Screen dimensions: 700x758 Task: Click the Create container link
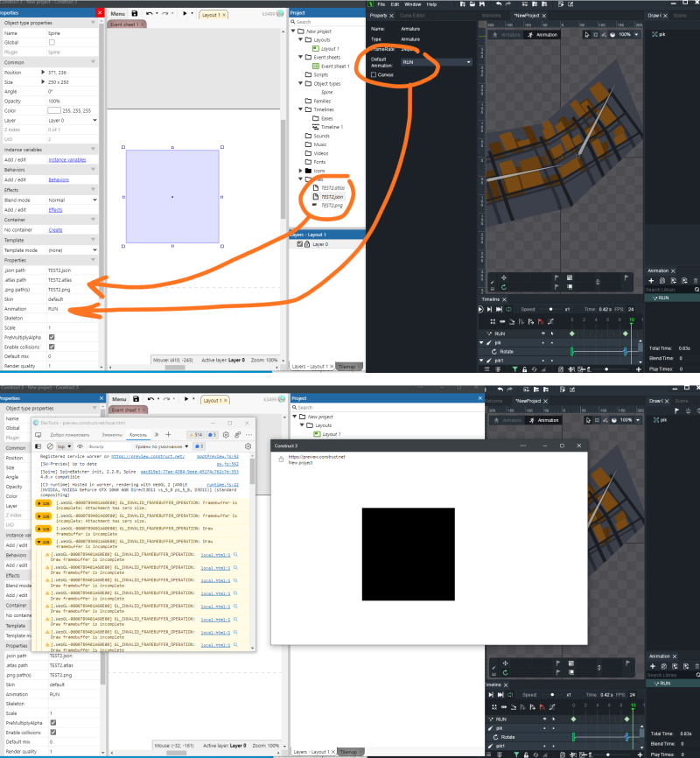click(54, 230)
